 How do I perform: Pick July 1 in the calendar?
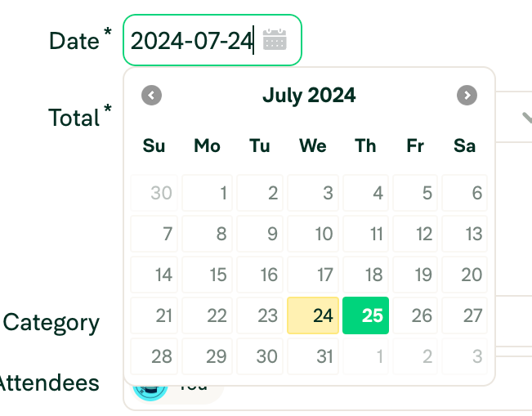click(x=208, y=194)
